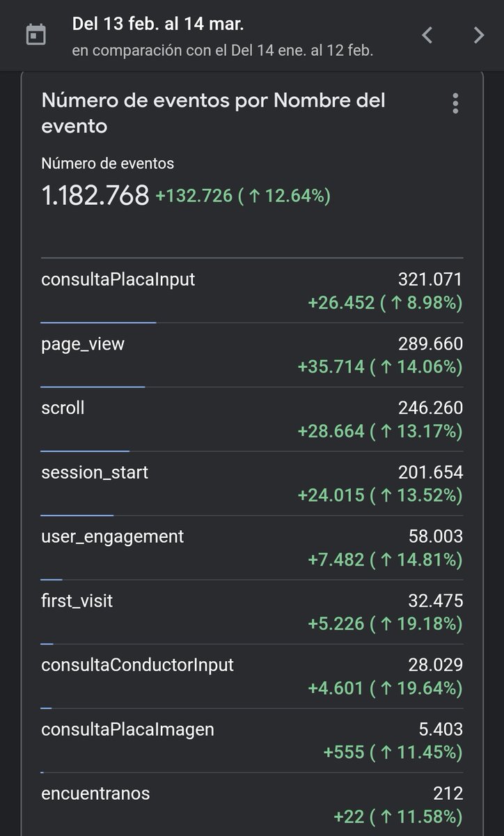This screenshot has width=504, height=836.
Task: Tap the value 58.003
Action: (x=435, y=536)
